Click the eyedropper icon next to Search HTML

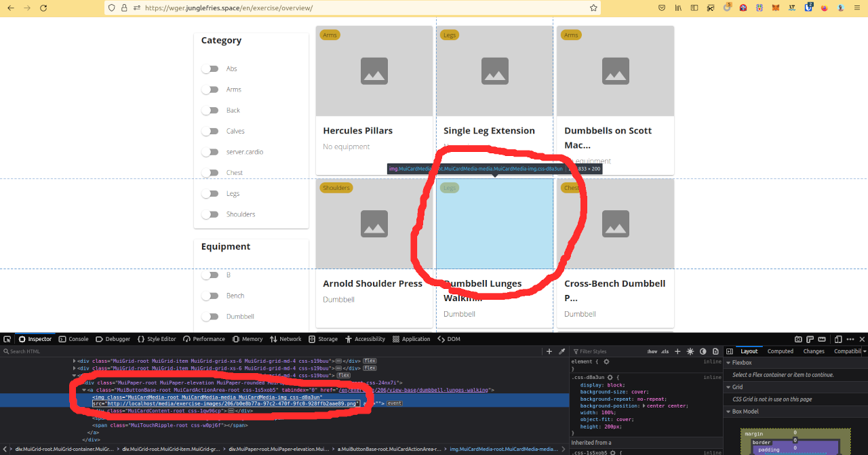tap(561, 351)
